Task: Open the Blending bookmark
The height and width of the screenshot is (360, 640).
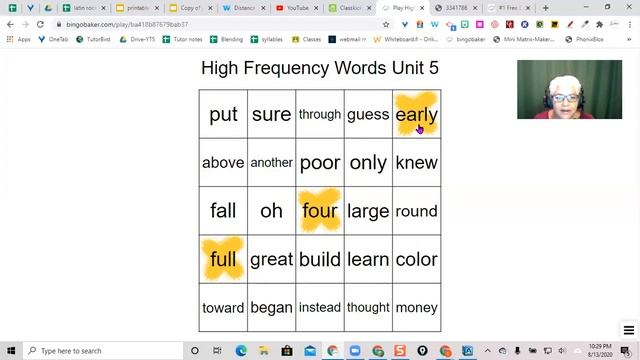Action: 227,39
